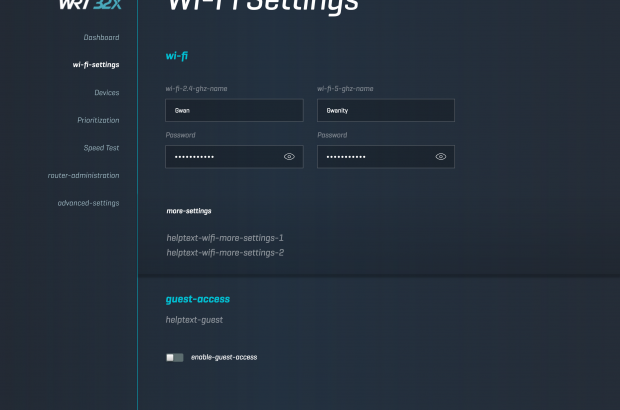The height and width of the screenshot is (410, 620).
Task: Click the 2.4 GHz name field containing Gwan
Action: [234, 111]
